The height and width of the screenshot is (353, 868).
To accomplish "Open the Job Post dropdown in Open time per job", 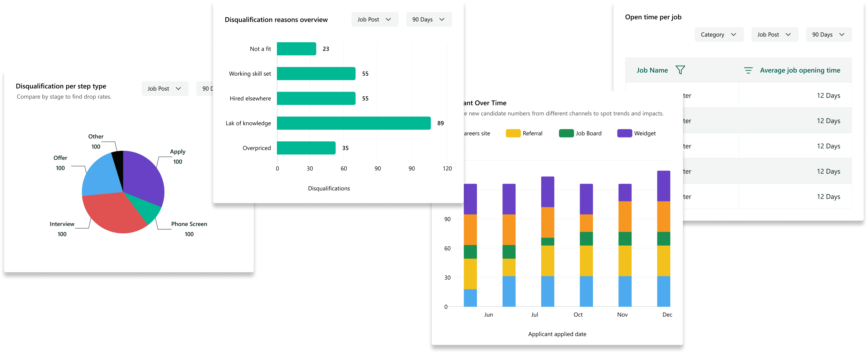I will point(774,35).
